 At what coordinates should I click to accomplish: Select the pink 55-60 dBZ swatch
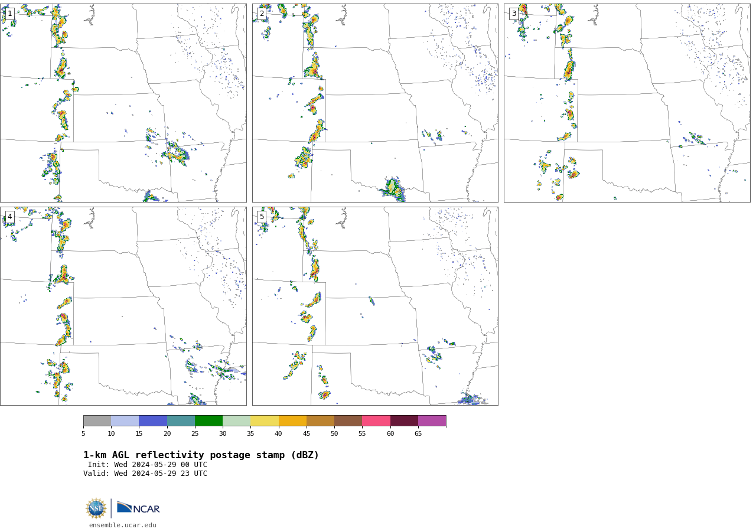point(376,421)
